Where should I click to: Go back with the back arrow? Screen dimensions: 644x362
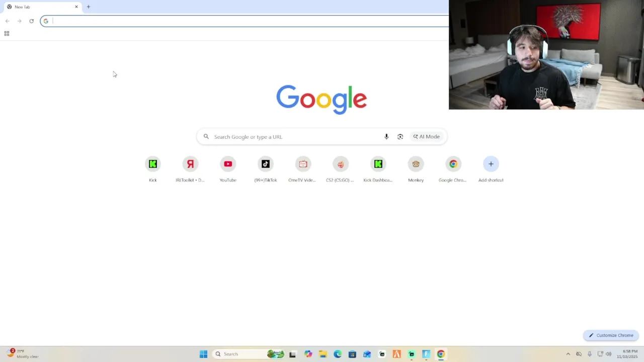pyautogui.click(x=7, y=21)
